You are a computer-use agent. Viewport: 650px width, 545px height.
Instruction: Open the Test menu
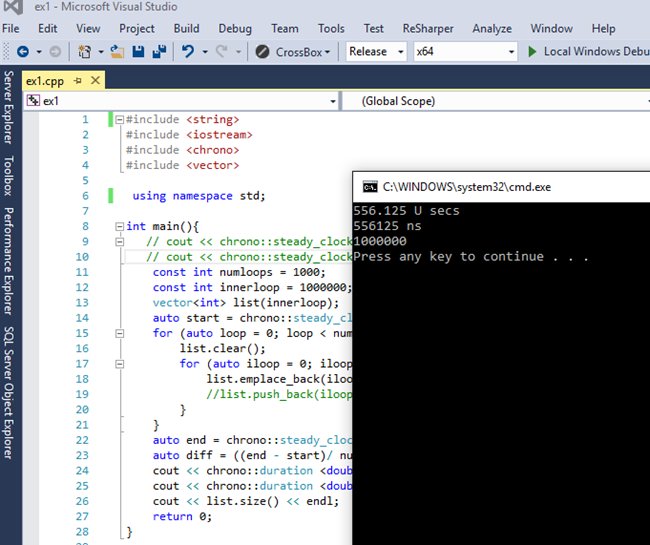pyautogui.click(x=374, y=29)
